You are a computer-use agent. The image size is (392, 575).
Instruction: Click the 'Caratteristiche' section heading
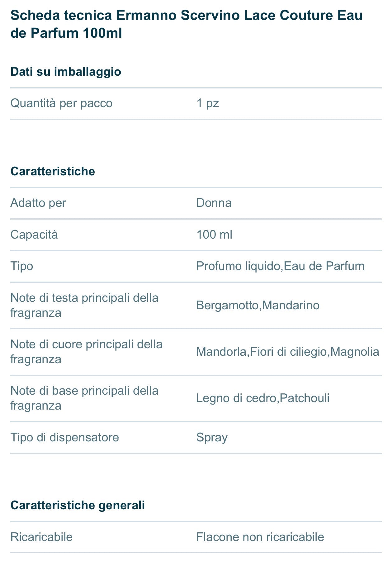click(x=53, y=171)
